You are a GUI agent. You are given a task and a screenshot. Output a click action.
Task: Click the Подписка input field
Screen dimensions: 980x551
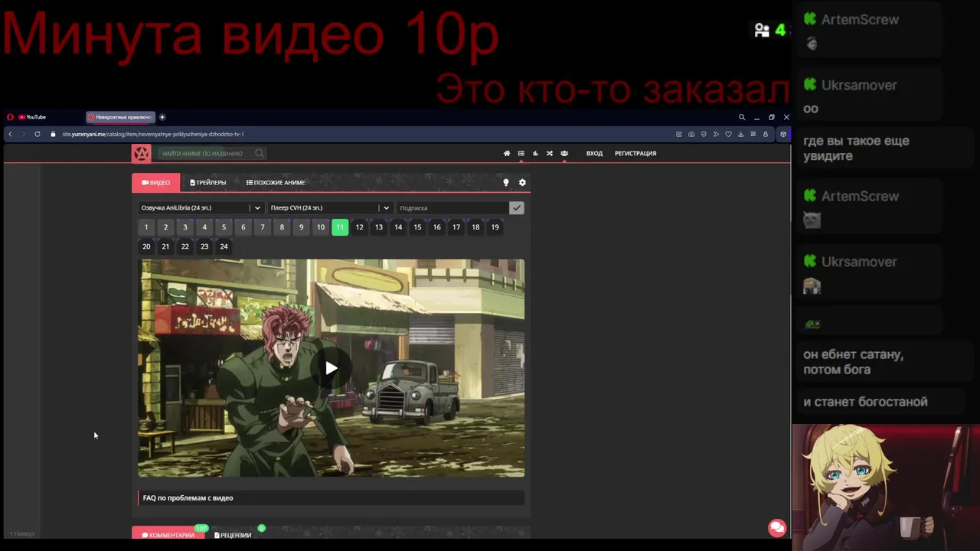tap(452, 207)
